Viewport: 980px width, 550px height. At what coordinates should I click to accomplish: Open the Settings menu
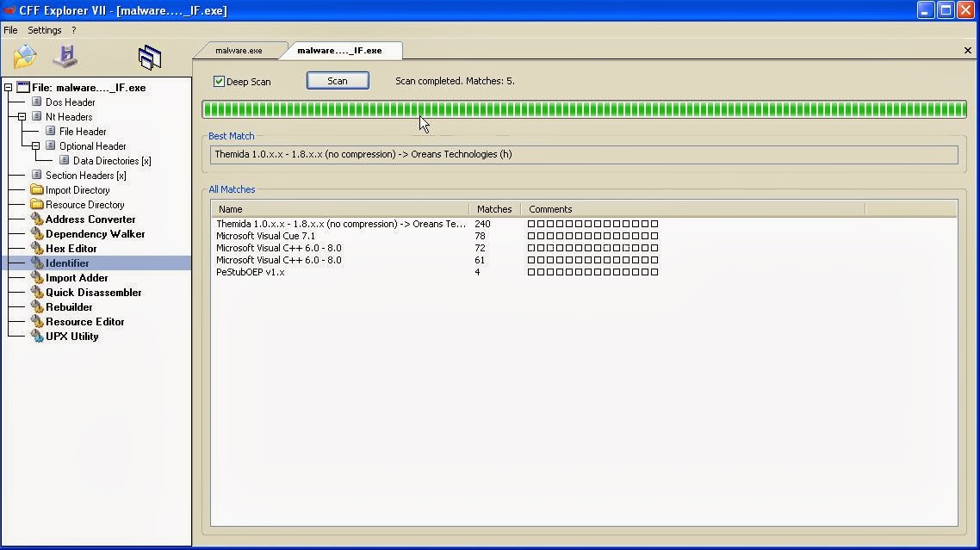[45, 30]
